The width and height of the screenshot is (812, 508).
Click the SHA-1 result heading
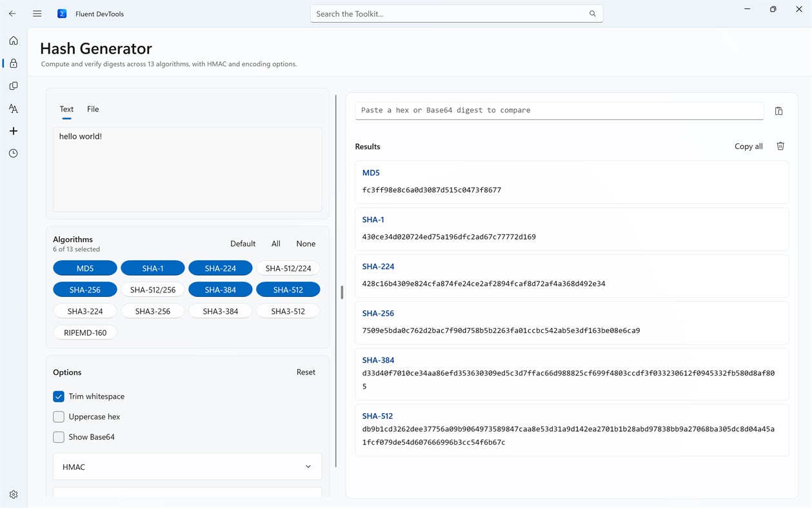coord(373,219)
